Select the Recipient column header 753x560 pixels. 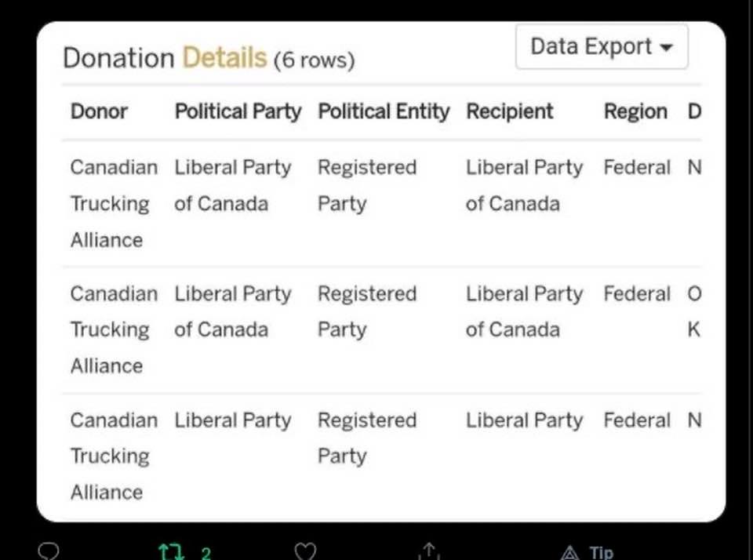coord(510,111)
